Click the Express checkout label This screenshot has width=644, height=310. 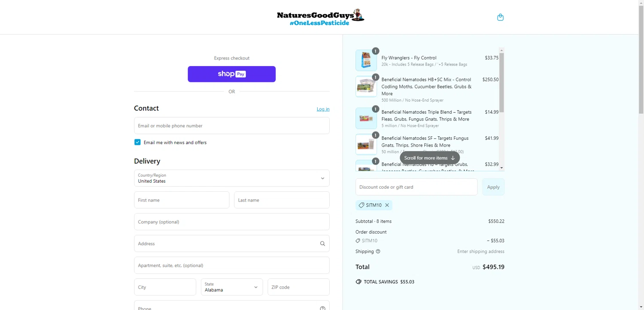pos(232,58)
